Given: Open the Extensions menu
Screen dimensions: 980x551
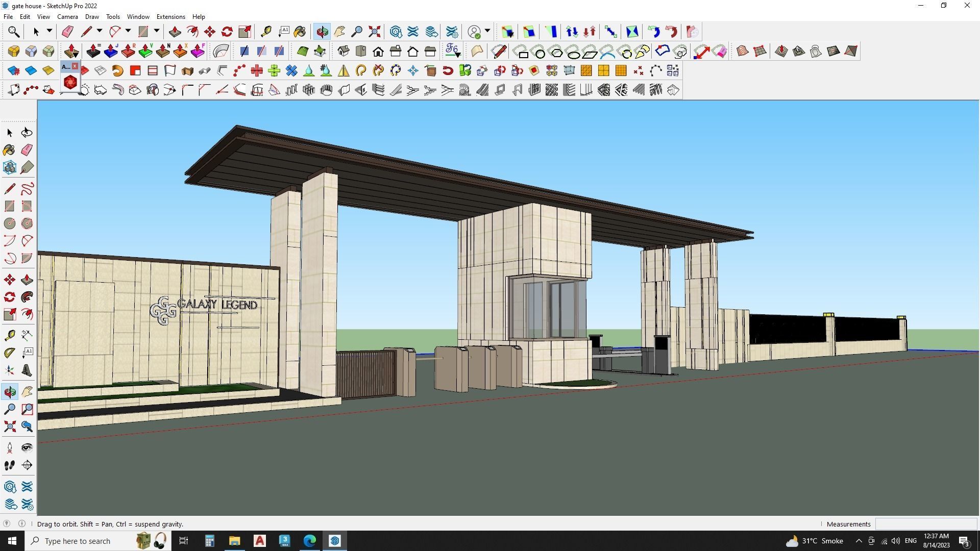Looking at the screenshot, I should tap(170, 16).
